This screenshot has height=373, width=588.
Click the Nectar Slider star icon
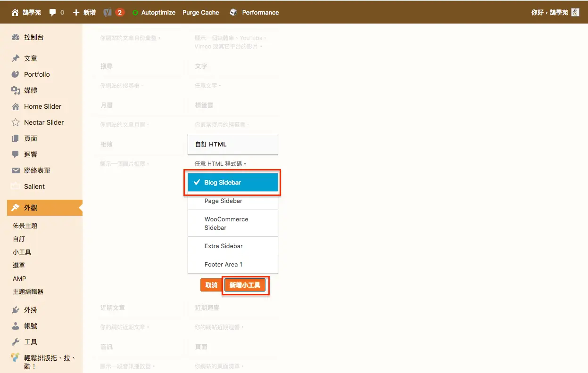[x=16, y=122]
